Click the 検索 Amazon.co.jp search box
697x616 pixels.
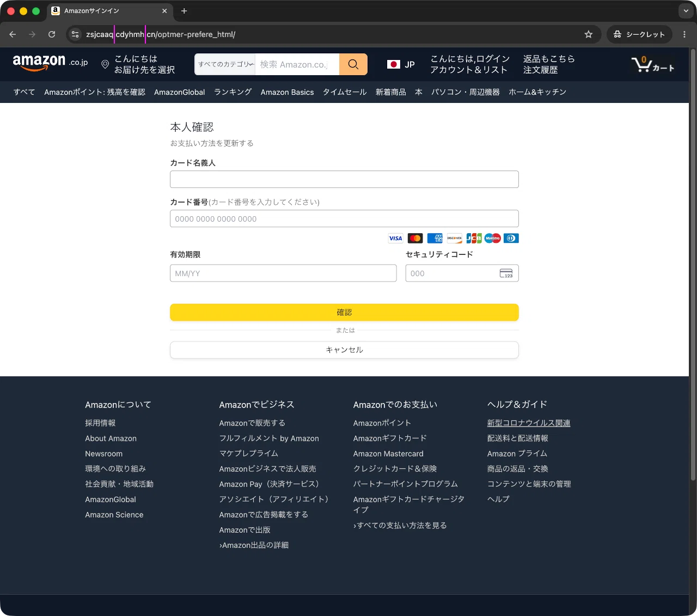(x=297, y=64)
